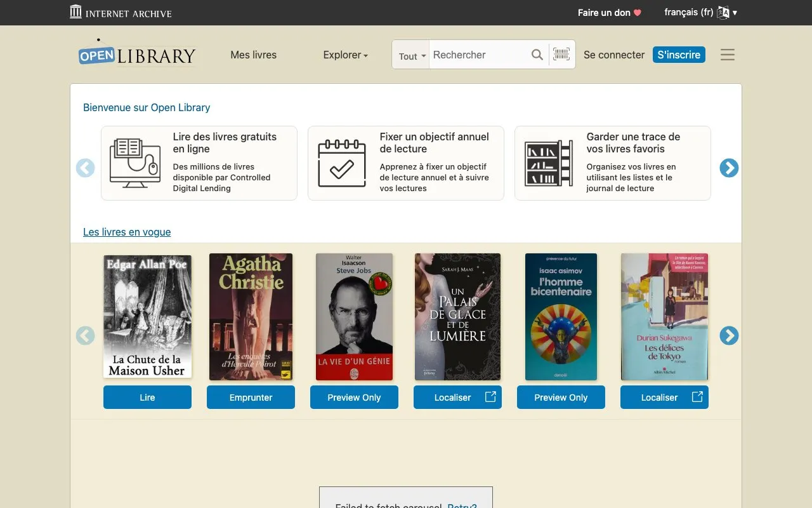This screenshot has height=508, width=812.
Task: Open the français language selector
Action: click(700, 12)
